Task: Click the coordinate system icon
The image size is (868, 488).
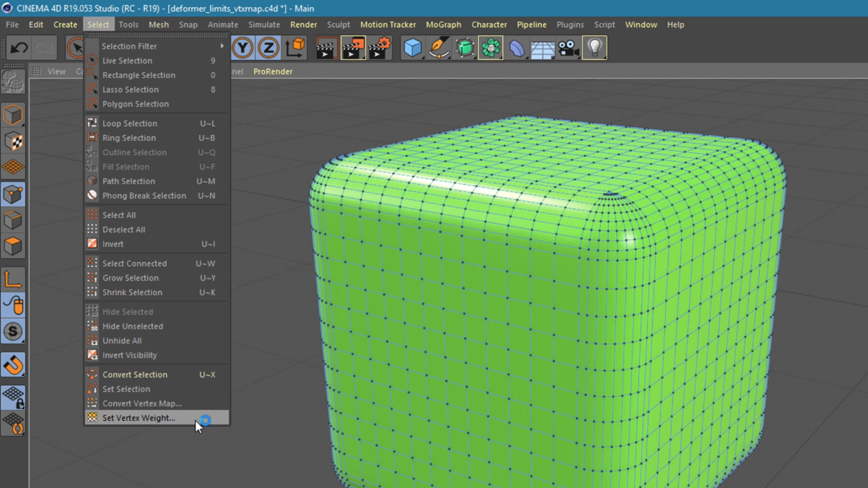Action: pos(295,47)
